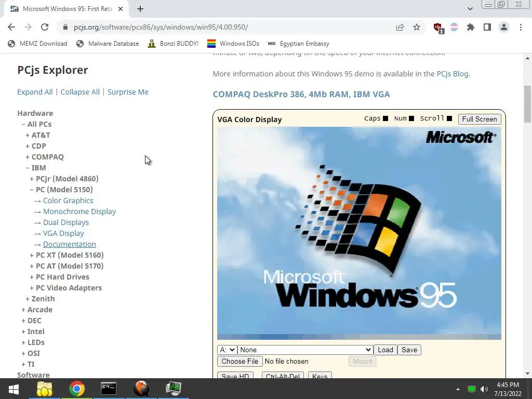Viewport: 532px width, 399px height.
Task: Expand the DEC tree node
Action: click(32, 320)
